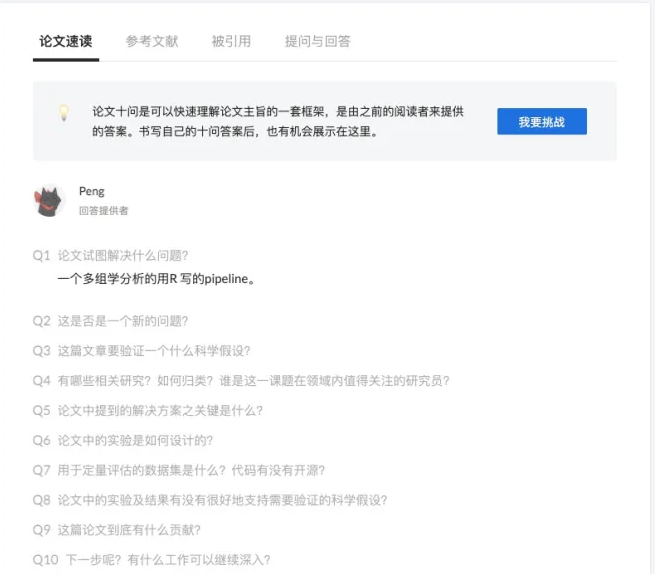Show Q10 下一步呢 question
Image resolution: width=655 pixels, height=574 pixels.
pos(167,560)
